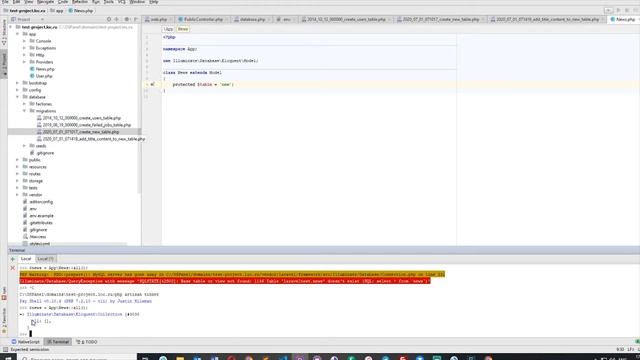Viewport: 640px width, 360px height.
Task: Select User.php in the project tree
Action: [41, 76]
